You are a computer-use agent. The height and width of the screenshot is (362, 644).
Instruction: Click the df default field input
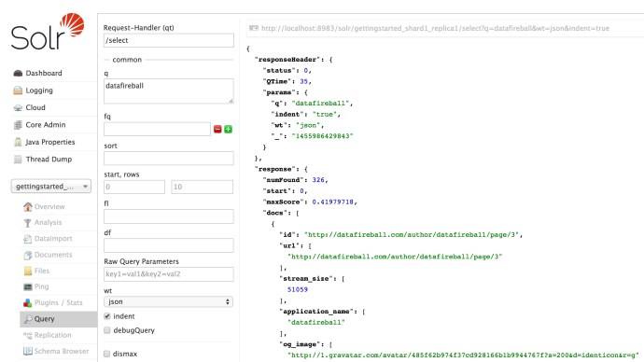click(x=169, y=245)
